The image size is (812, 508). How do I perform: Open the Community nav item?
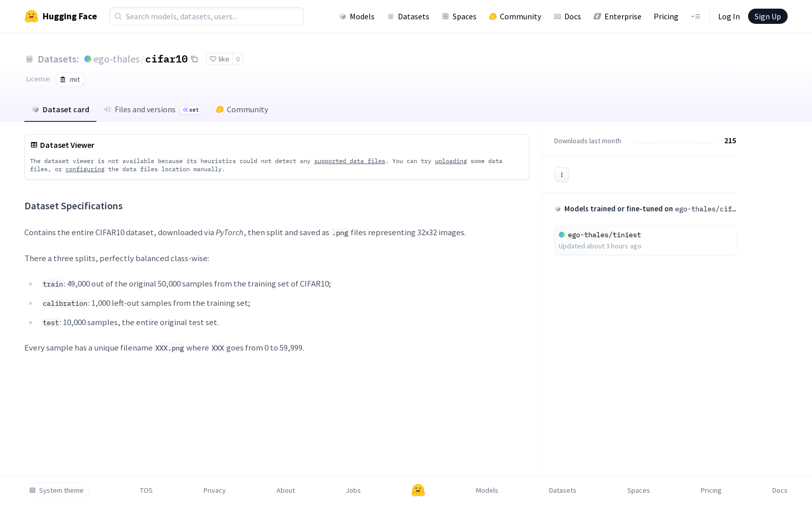tap(515, 16)
